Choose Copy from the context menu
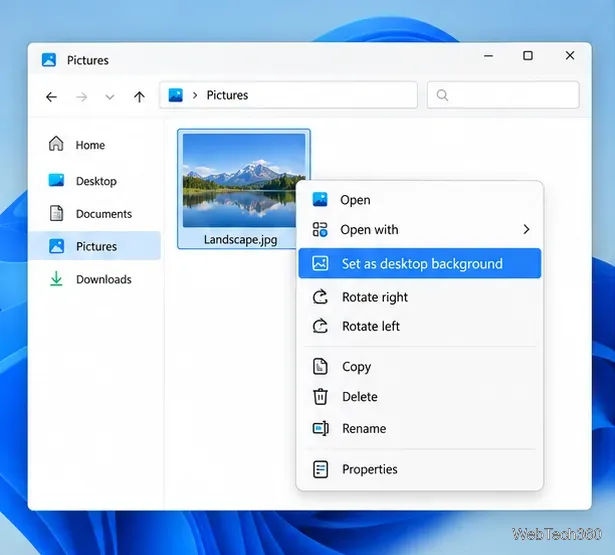The width and height of the screenshot is (615, 555). click(x=420, y=366)
